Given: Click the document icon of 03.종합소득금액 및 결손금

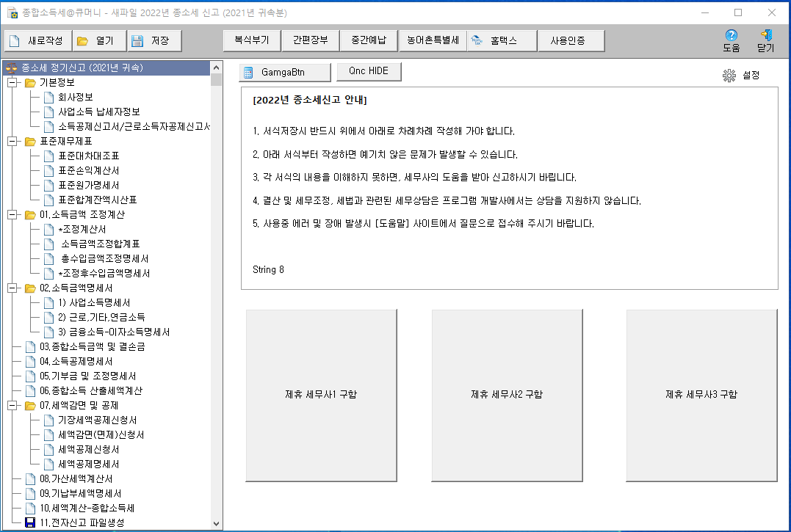Looking at the screenshot, I should point(30,346).
